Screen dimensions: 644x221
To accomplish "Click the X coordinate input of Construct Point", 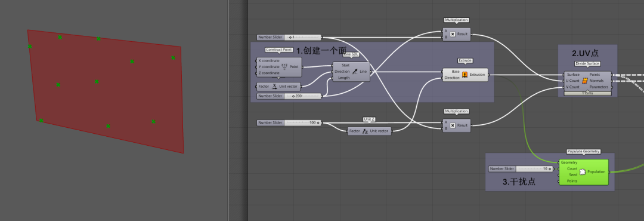I will 268,60.
